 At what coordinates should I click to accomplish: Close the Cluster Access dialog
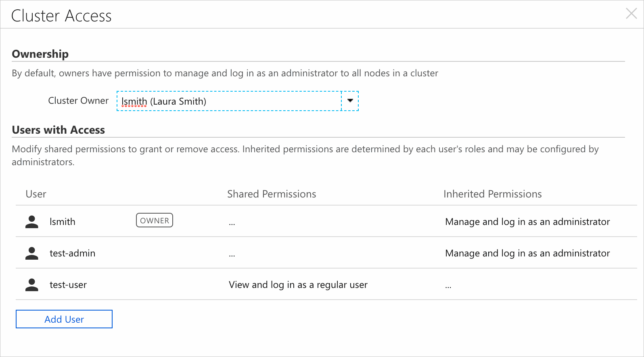pos(631,14)
